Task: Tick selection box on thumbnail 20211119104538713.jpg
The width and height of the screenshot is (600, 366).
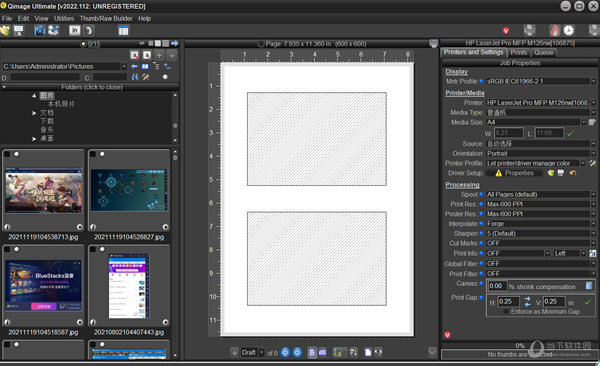Action: 7,154
